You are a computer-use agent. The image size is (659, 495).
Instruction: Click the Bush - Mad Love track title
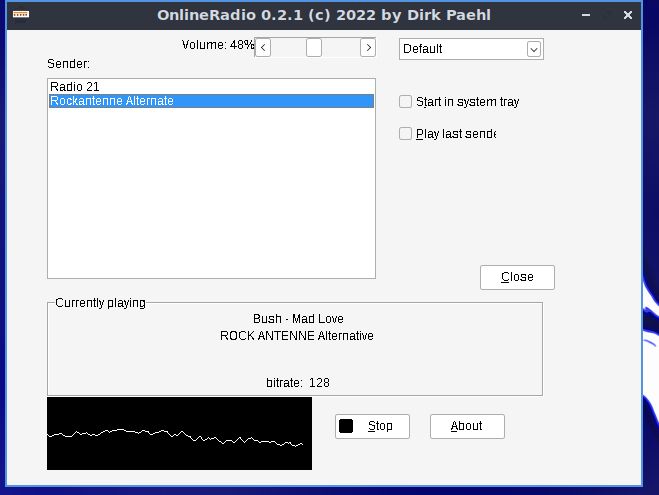coord(298,319)
